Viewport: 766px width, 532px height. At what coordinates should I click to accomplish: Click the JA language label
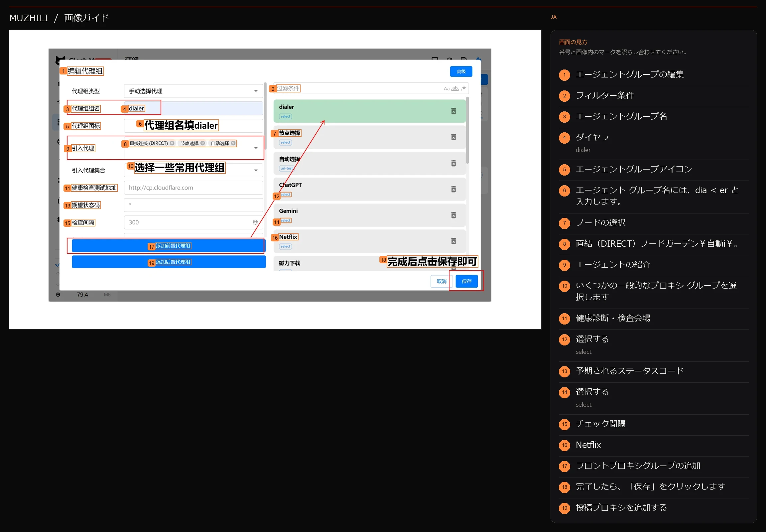pos(553,17)
